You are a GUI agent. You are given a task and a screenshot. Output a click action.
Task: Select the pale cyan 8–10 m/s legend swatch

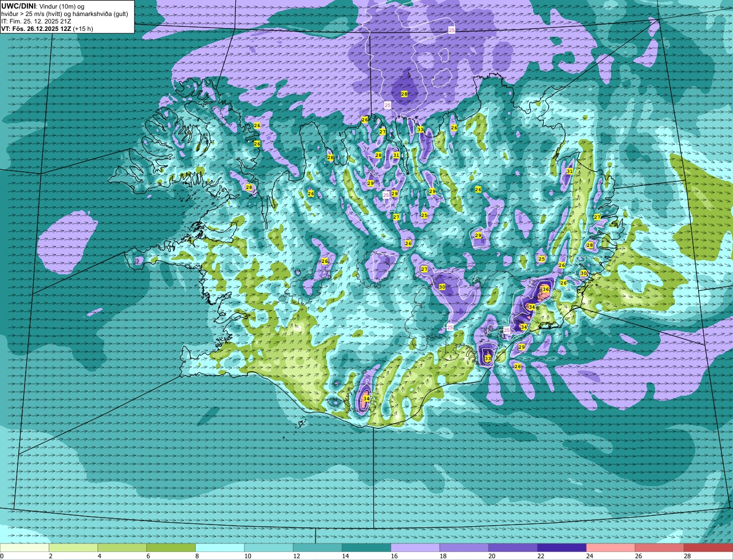click(x=220, y=547)
